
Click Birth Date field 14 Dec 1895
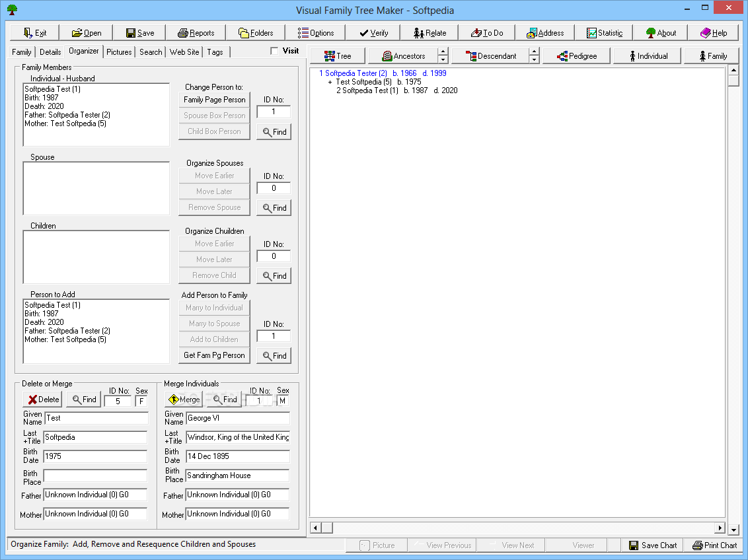[238, 456]
